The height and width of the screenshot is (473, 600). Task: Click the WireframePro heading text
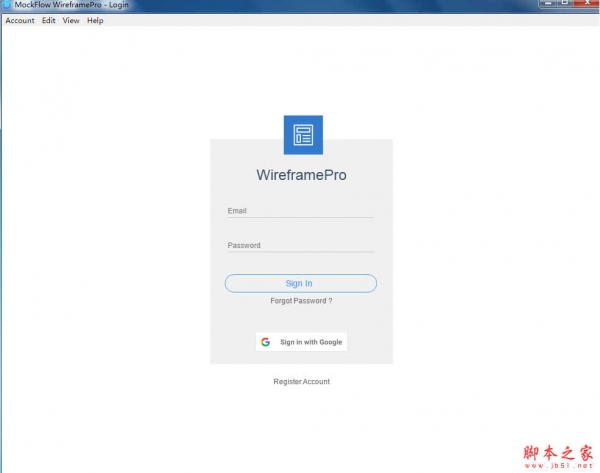[x=302, y=175]
